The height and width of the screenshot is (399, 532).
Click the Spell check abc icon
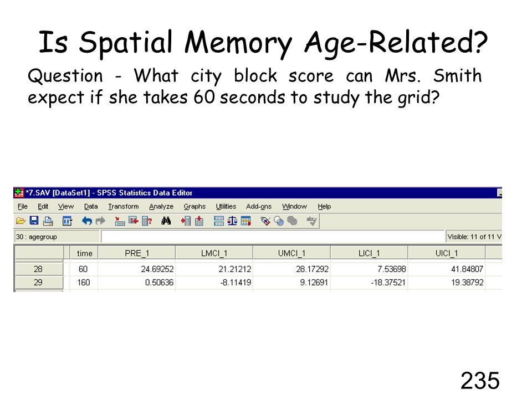pos(311,221)
